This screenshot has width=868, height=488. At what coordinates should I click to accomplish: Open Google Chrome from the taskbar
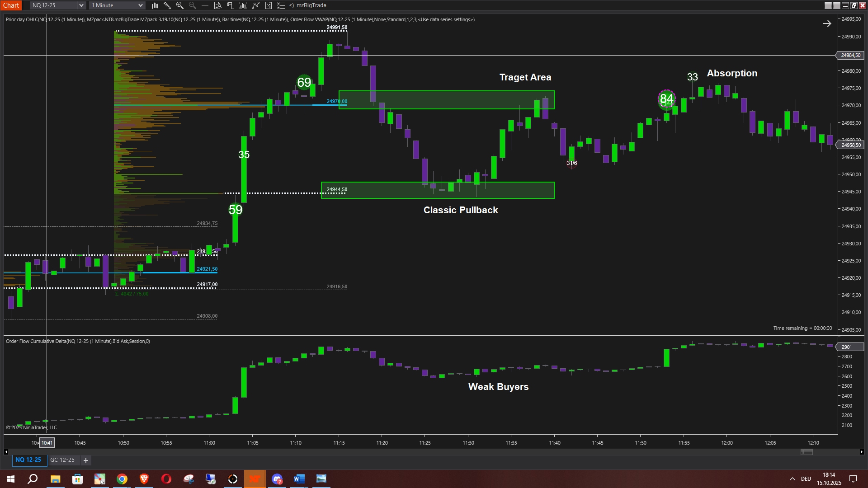[x=122, y=479]
